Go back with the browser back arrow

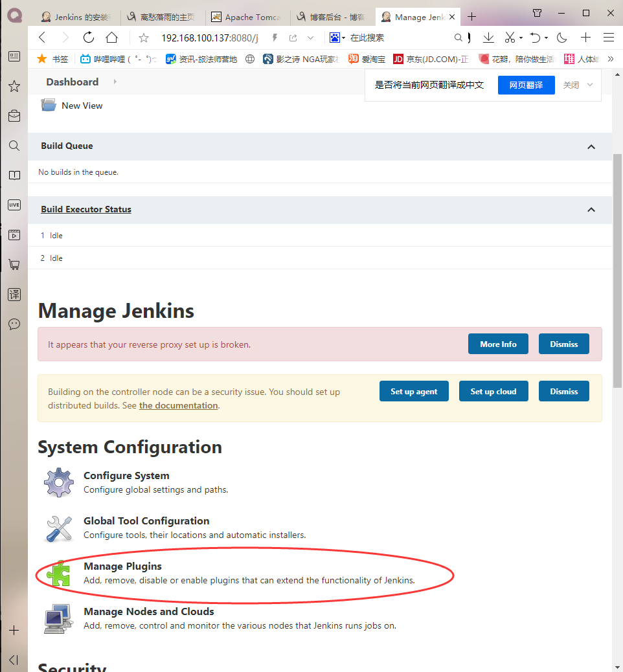42,38
